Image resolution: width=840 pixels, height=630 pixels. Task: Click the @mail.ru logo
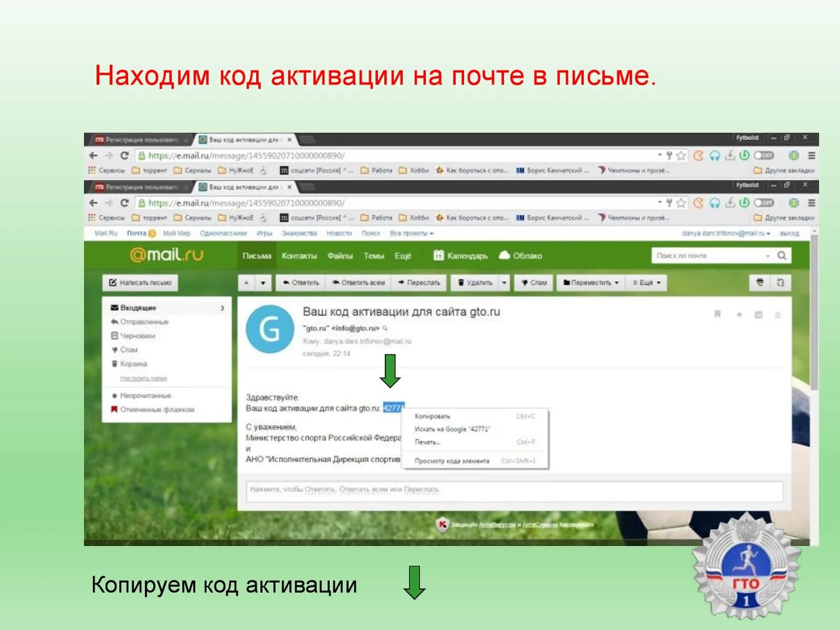point(166,255)
